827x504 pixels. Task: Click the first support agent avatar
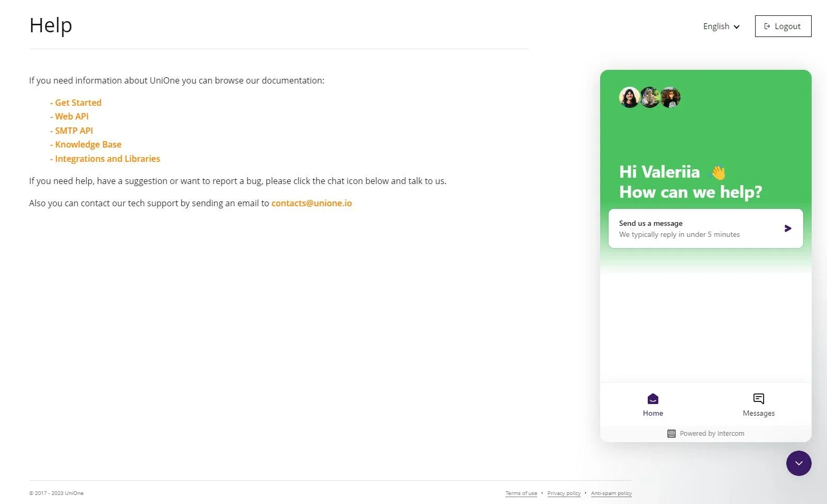coord(630,97)
